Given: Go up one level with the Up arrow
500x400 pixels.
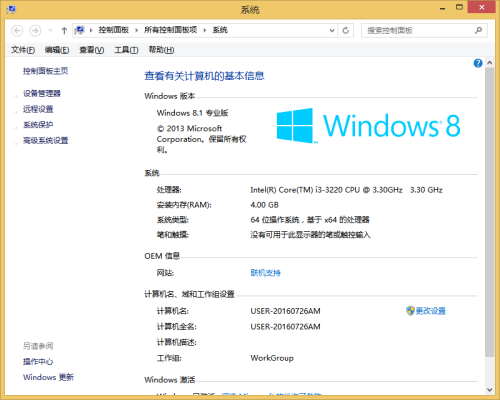Looking at the screenshot, I should [x=64, y=31].
